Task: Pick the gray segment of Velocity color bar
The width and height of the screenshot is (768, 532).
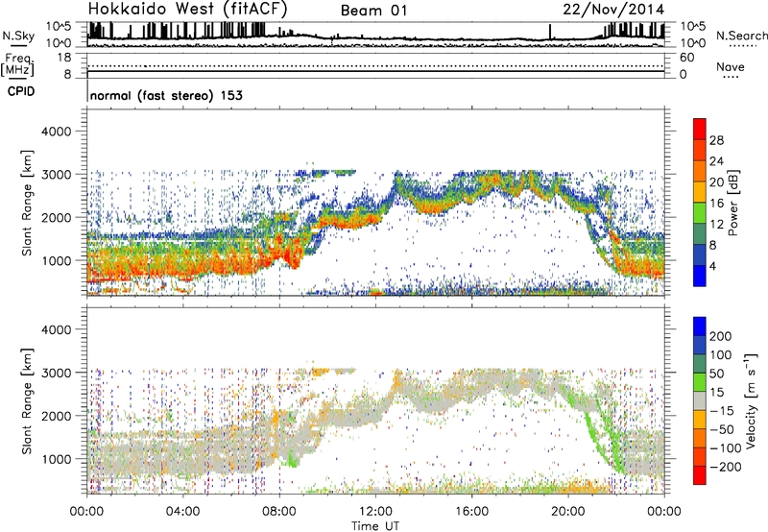Action: point(700,401)
